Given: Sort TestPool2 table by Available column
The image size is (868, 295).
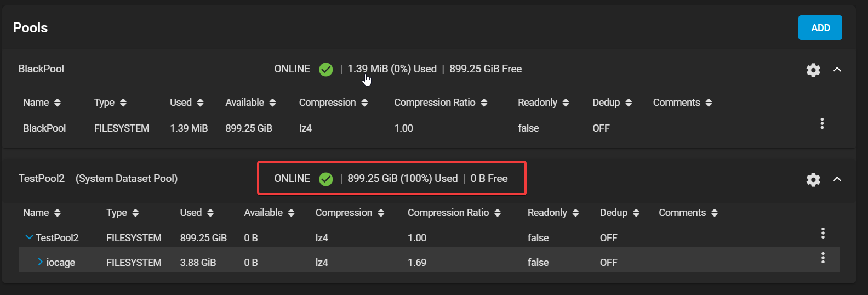Looking at the screenshot, I should click(269, 213).
